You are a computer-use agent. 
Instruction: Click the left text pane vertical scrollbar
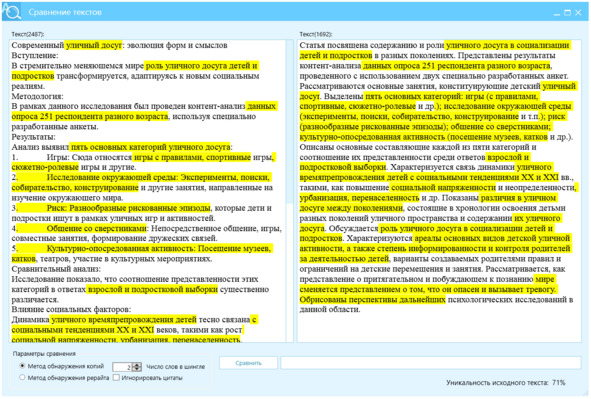tap(289, 191)
